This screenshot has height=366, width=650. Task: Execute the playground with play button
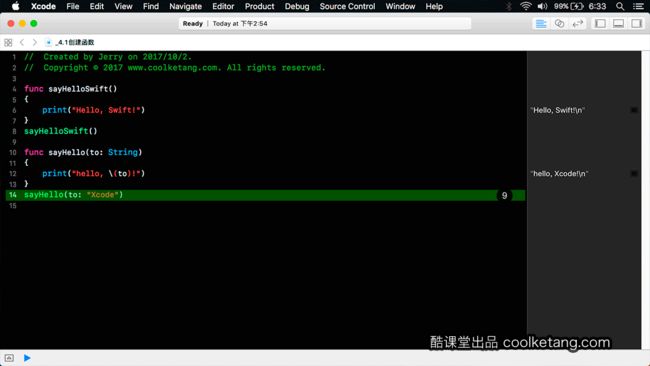point(27,358)
